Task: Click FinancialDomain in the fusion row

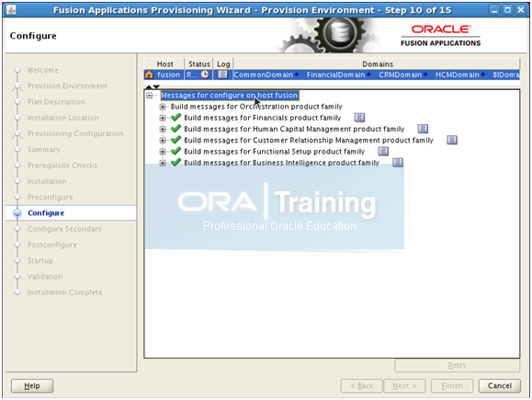Action: [336, 74]
